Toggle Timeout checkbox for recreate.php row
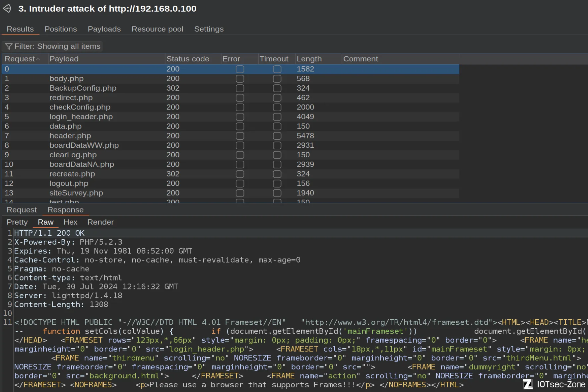The height and width of the screenshot is (392, 588). coord(277,174)
